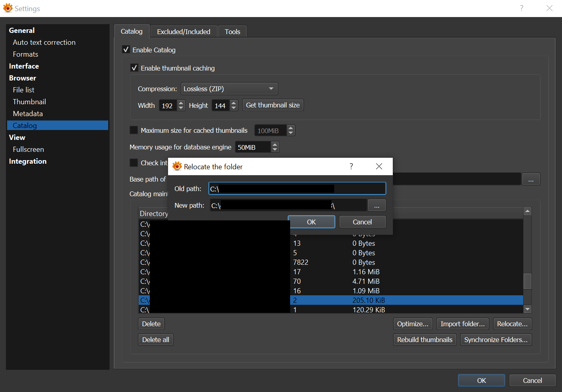Viewport: 562px width, 392px height.
Task: Enable maximum size for cached thumbnails
Action: coord(134,130)
